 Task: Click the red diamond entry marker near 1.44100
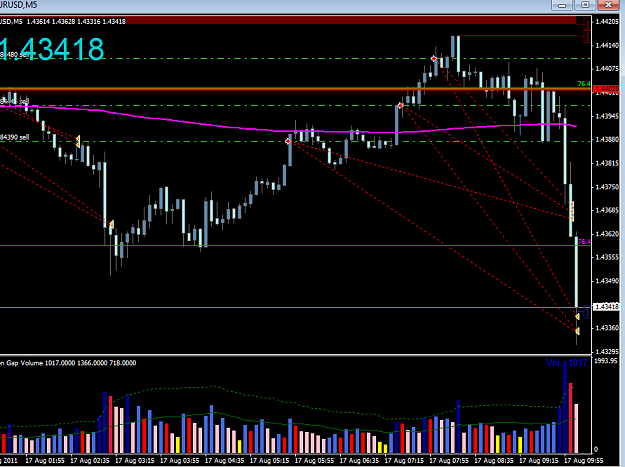pos(434,59)
